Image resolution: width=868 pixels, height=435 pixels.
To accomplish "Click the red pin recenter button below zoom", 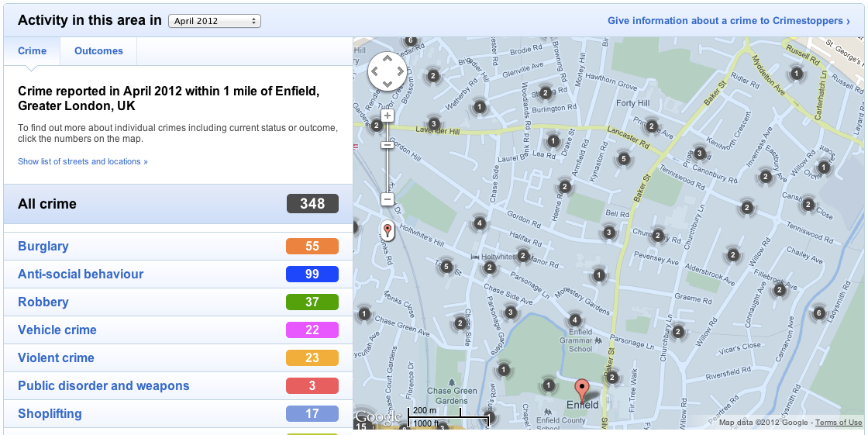I will 387,230.
